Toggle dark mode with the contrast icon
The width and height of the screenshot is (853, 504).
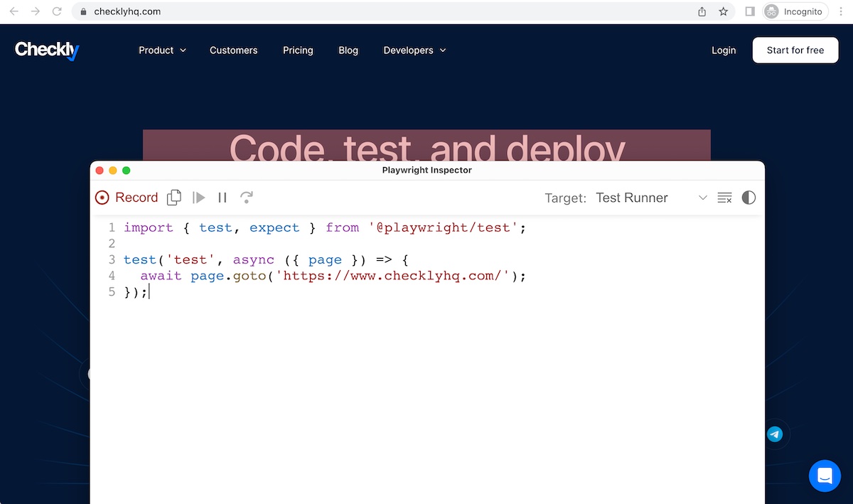(x=749, y=198)
